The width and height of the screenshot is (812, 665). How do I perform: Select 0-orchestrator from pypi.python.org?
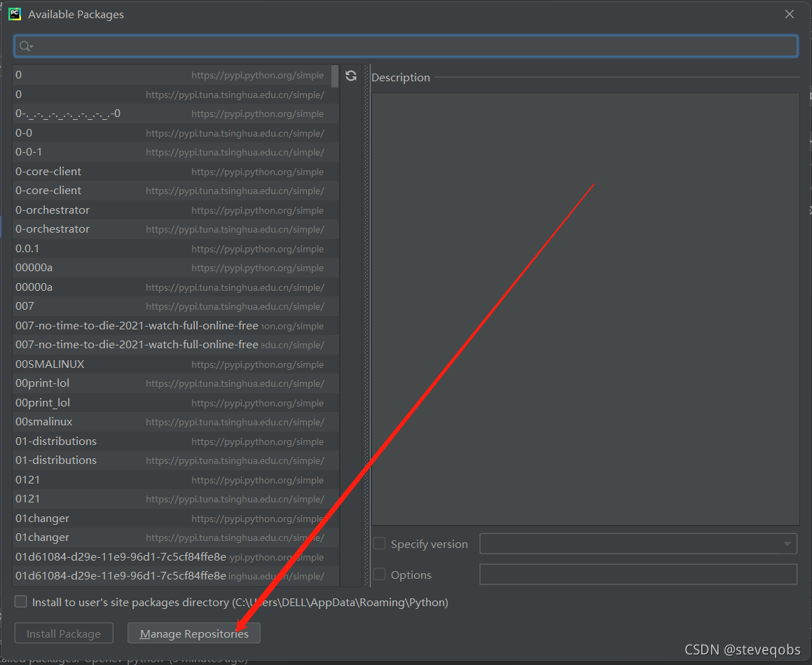point(176,210)
